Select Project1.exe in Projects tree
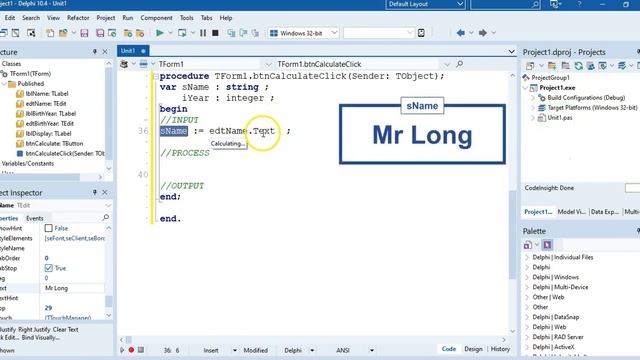The width and height of the screenshot is (640, 360). tap(557, 88)
